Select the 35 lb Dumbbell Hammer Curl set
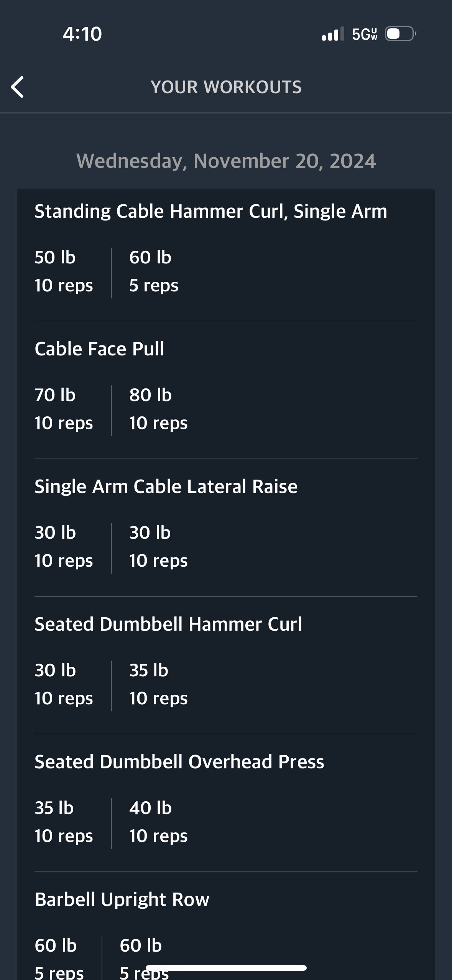The width and height of the screenshot is (452, 980). tap(158, 684)
